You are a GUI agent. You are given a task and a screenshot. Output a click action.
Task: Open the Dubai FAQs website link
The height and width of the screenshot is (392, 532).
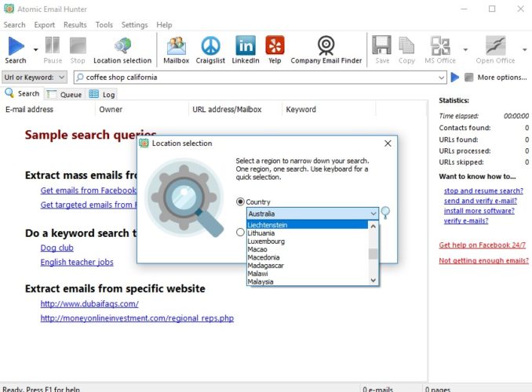click(89, 303)
